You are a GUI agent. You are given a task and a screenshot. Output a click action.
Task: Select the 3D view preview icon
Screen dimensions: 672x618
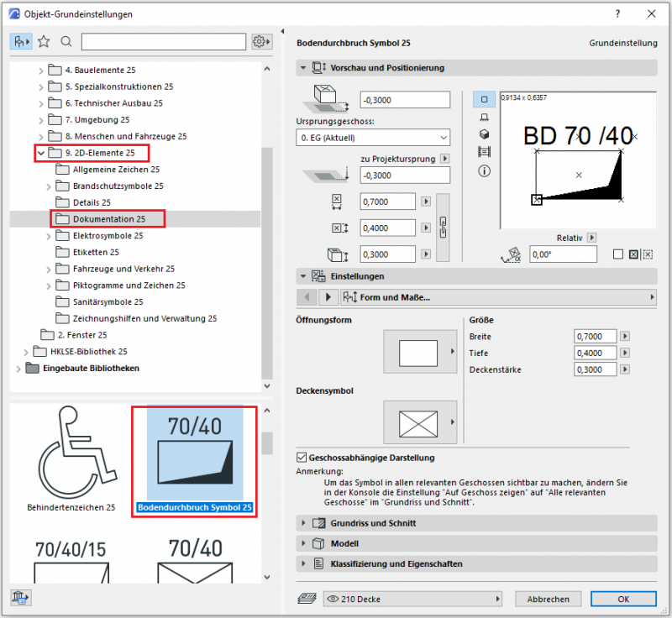[484, 134]
